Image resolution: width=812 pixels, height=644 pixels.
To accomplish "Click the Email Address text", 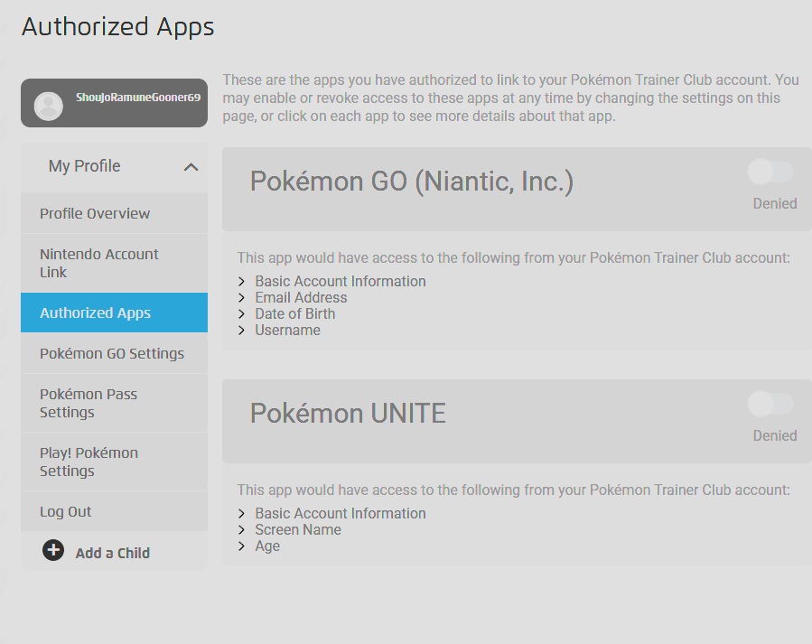I will [x=301, y=298].
